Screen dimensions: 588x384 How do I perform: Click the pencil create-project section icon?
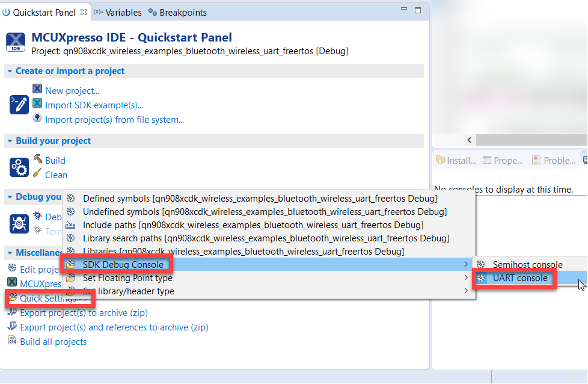coord(19,105)
